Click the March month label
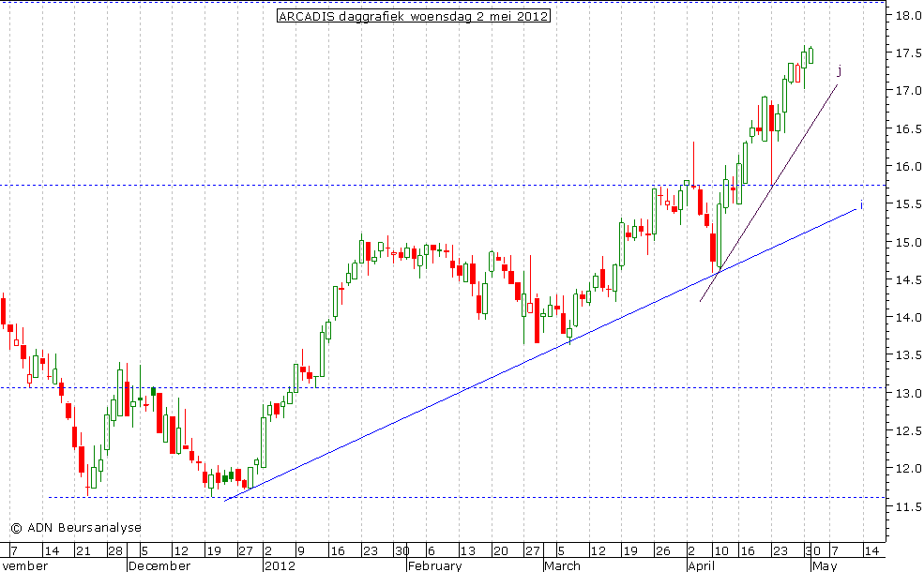The width and height of the screenshot is (924, 572). [x=562, y=565]
